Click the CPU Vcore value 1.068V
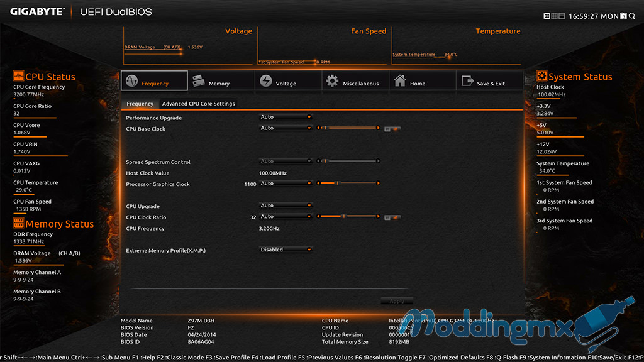The image size is (644, 362). click(x=22, y=133)
